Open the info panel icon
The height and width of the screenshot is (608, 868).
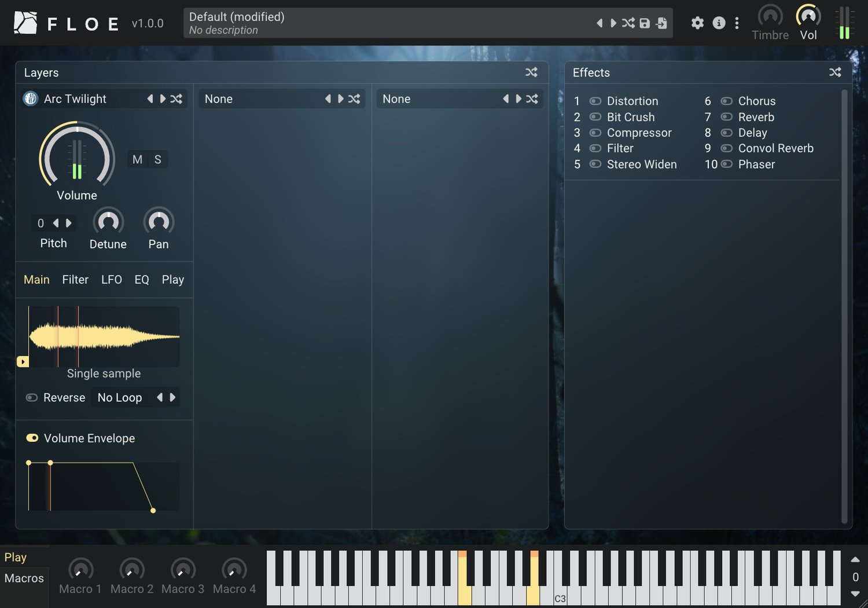pyautogui.click(x=719, y=23)
